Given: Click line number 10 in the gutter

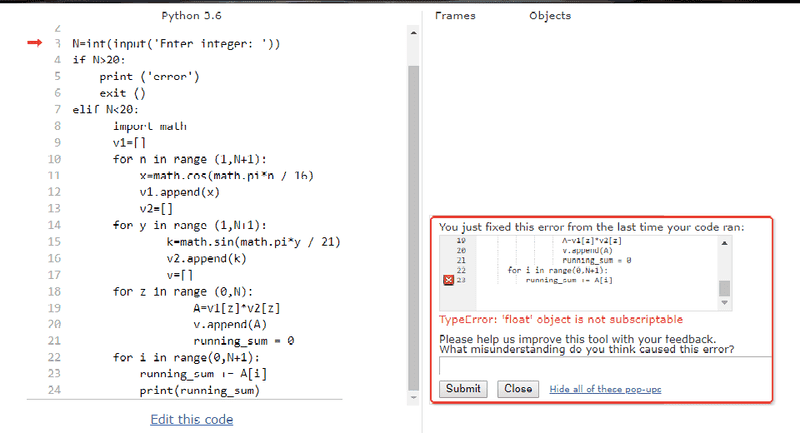Looking at the screenshot, I should (54, 159).
